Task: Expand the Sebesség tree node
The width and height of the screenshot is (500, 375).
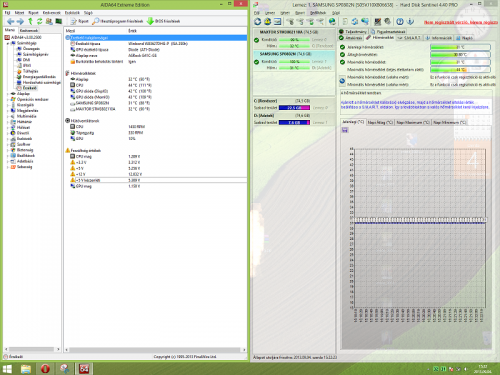Action: point(8,167)
